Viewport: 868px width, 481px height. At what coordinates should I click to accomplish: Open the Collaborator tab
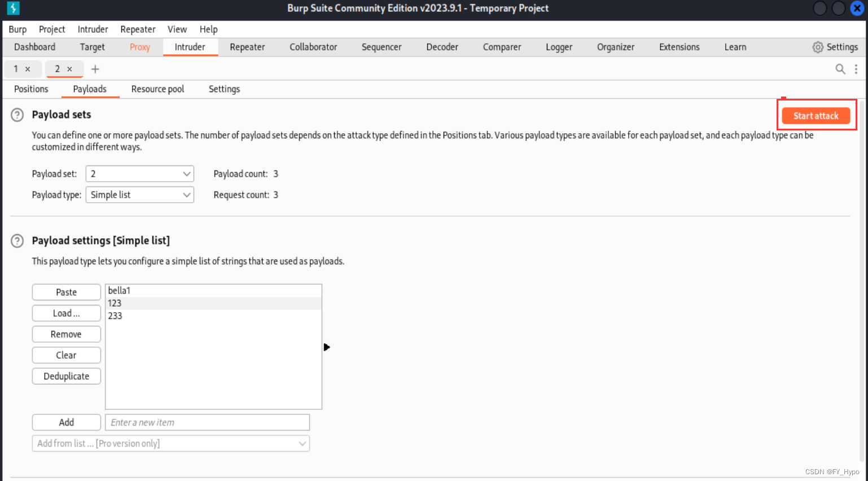(x=313, y=47)
